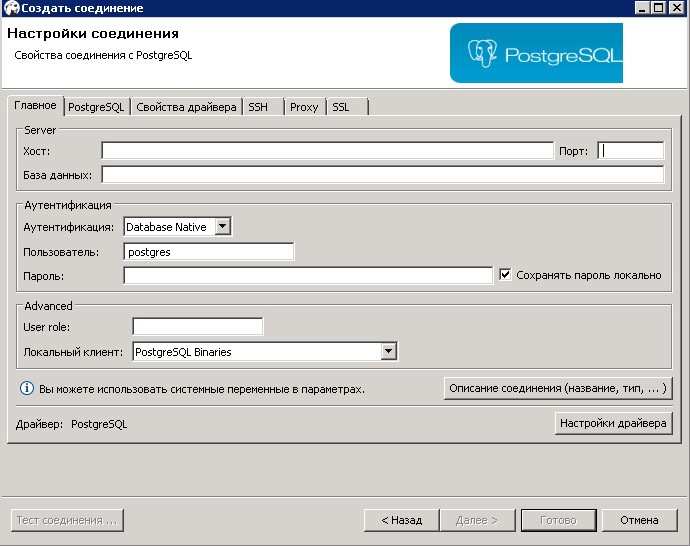Close the Создать соединение window
Image resolution: width=690 pixels, height=546 pixels.
click(676, 7)
